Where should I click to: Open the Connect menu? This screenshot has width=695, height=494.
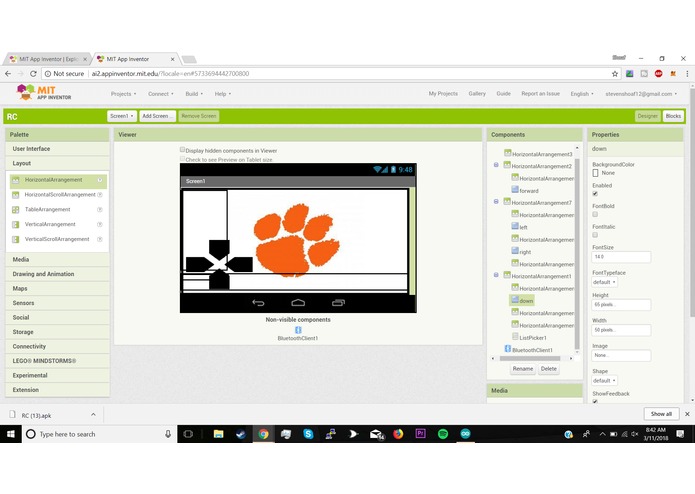(161, 94)
